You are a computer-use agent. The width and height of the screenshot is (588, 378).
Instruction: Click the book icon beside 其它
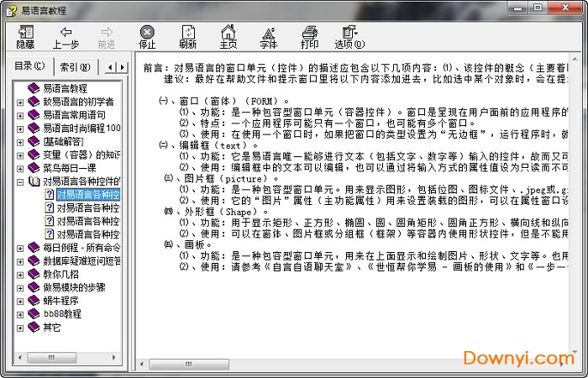click(34, 327)
